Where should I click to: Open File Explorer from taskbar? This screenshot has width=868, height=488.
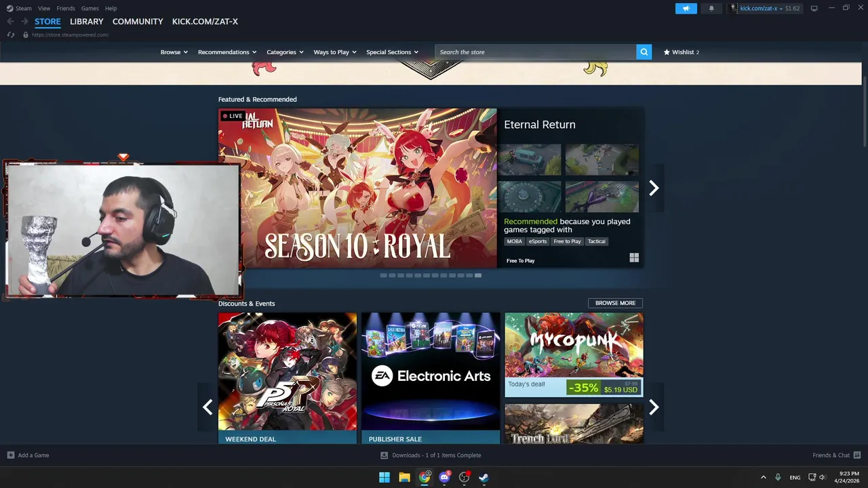pyautogui.click(x=404, y=477)
